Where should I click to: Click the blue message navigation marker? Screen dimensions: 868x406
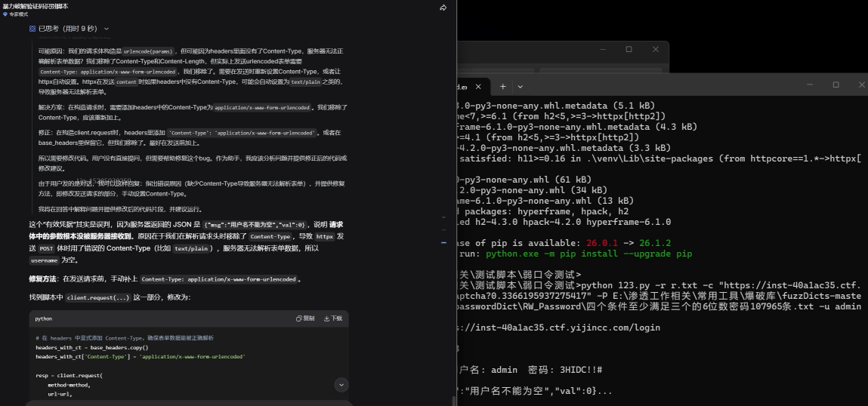pyautogui.click(x=443, y=242)
